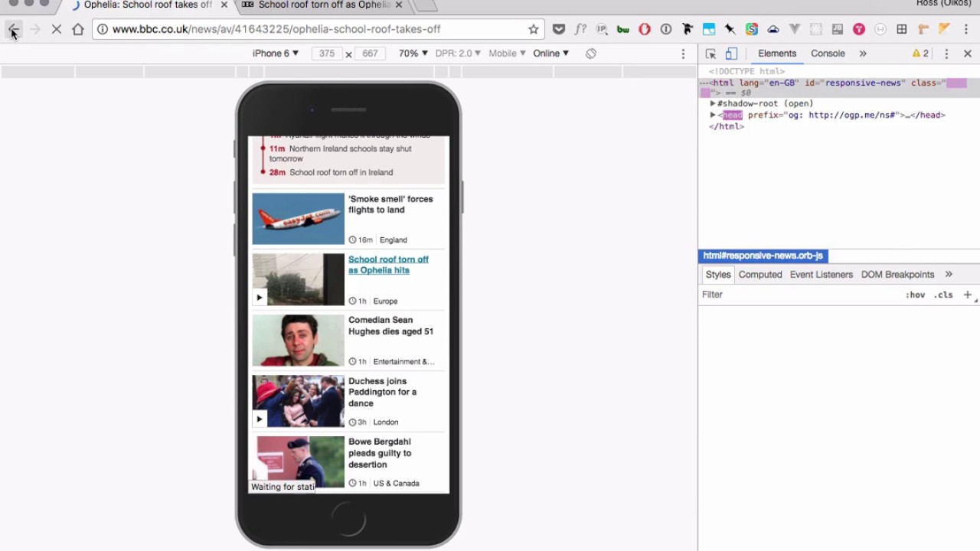Rotate the device viewport orientation

coord(591,54)
